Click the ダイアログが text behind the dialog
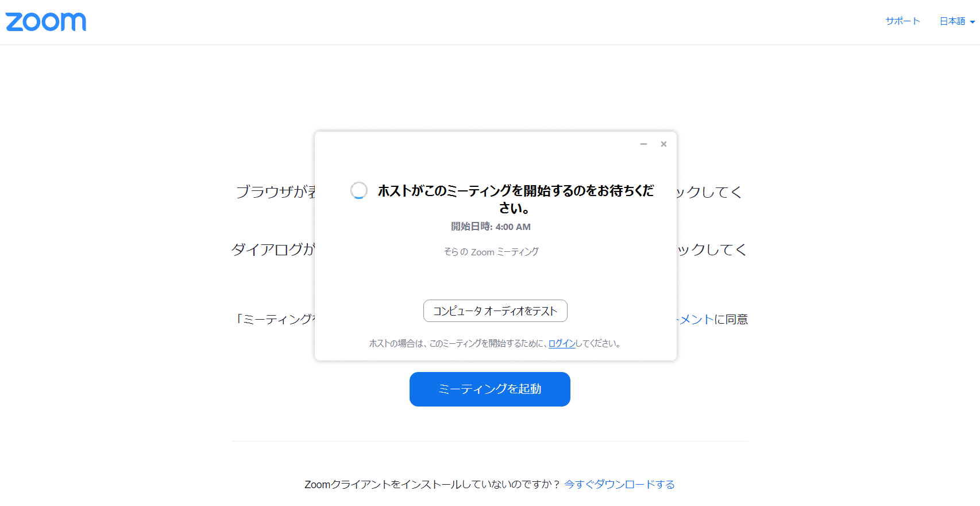Screen dimensions: 980x506 [272, 250]
